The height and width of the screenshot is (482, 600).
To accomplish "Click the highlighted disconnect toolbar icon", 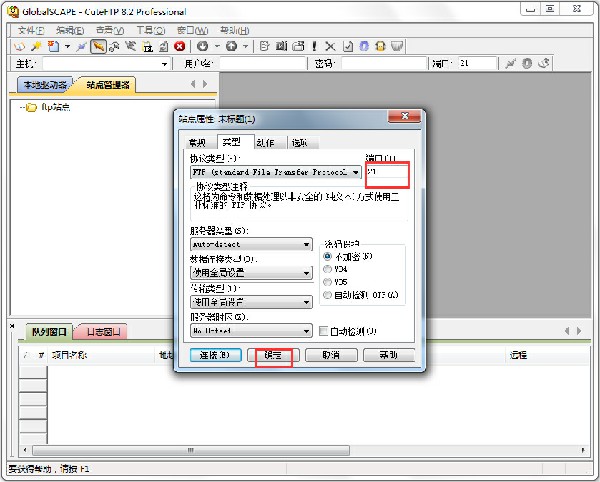I will click(x=98, y=46).
